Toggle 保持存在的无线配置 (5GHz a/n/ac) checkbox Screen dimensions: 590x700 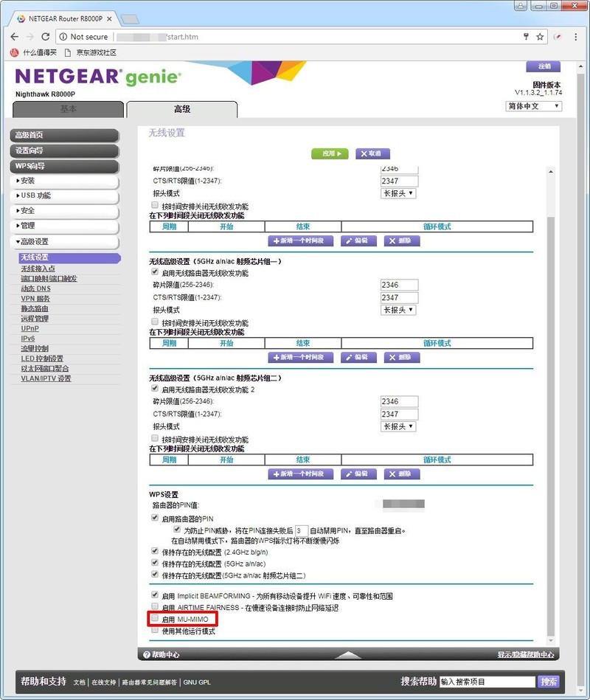[155, 563]
